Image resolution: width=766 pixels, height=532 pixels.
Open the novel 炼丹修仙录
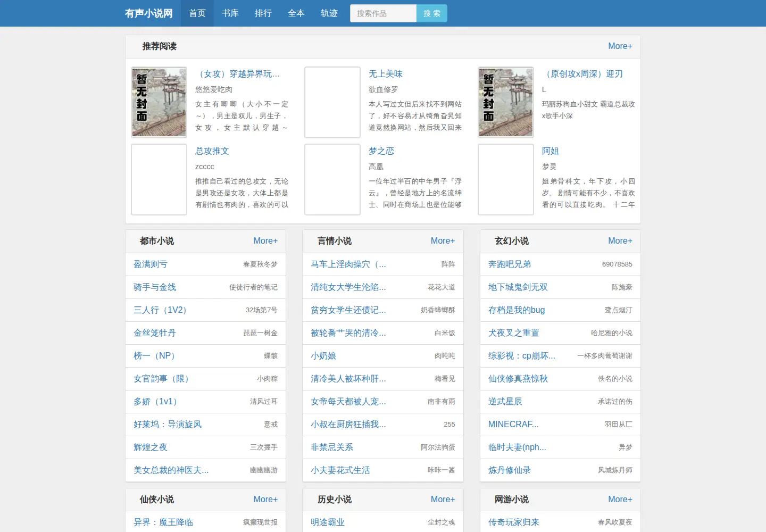point(510,470)
